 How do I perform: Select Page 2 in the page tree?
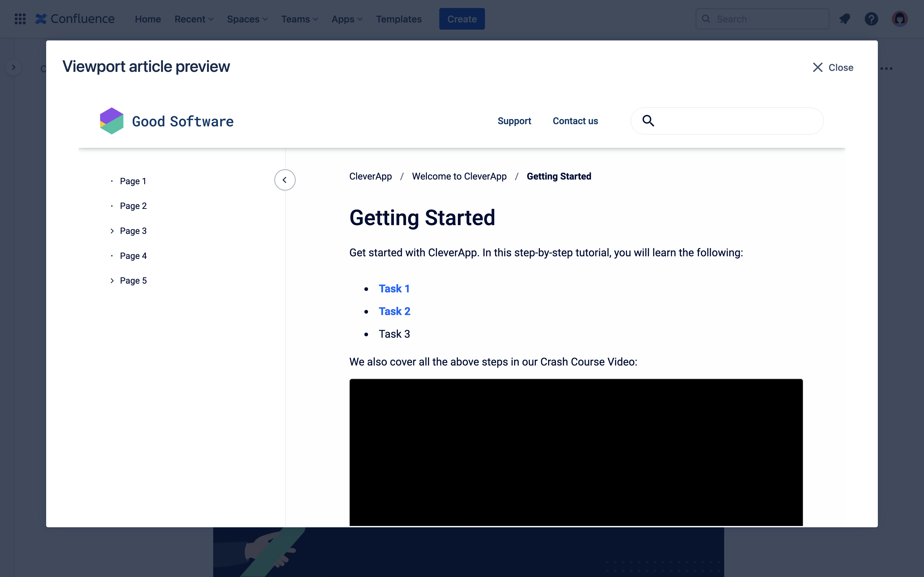pos(133,206)
